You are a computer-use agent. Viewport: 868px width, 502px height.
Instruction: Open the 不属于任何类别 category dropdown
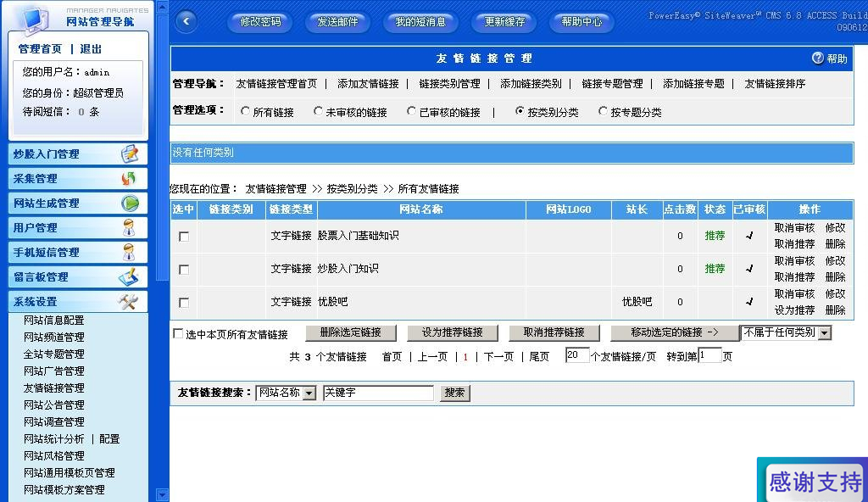pyautogui.click(x=824, y=333)
